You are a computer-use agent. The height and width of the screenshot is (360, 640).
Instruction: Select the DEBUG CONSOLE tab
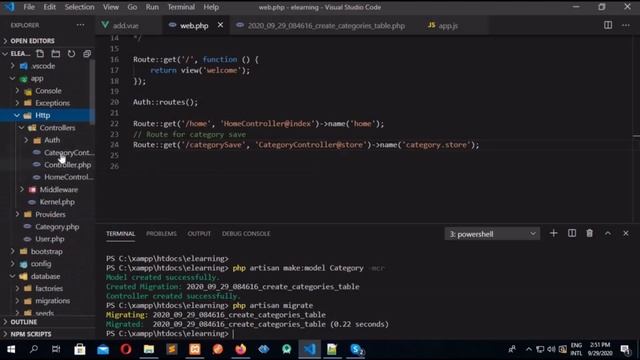click(x=246, y=233)
